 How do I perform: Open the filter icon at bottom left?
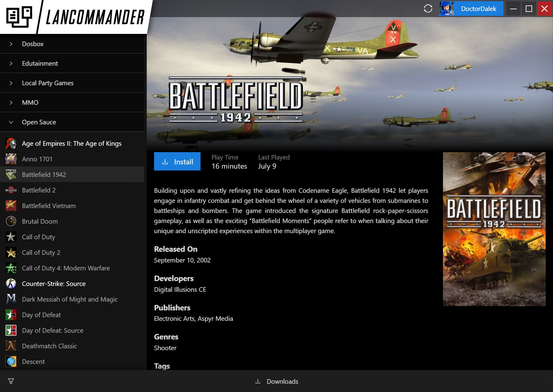(11, 380)
